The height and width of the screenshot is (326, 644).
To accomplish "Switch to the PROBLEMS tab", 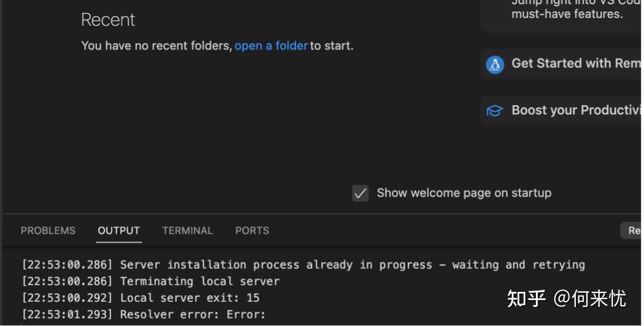I will coord(48,230).
